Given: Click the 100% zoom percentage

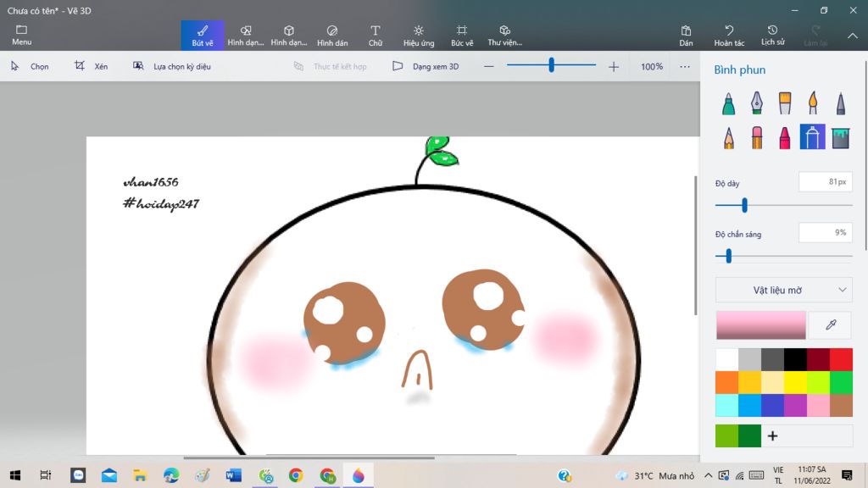Looking at the screenshot, I should pyautogui.click(x=652, y=66).
